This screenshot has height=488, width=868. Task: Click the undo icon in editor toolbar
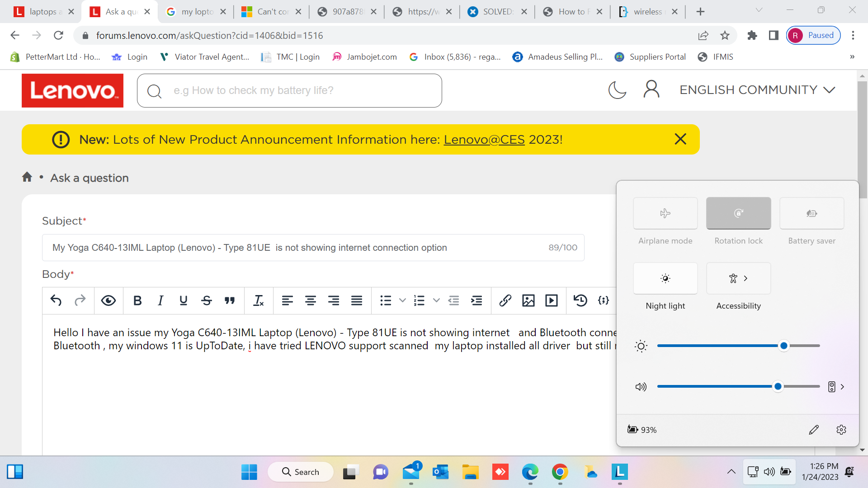click(x=56, y=300)
